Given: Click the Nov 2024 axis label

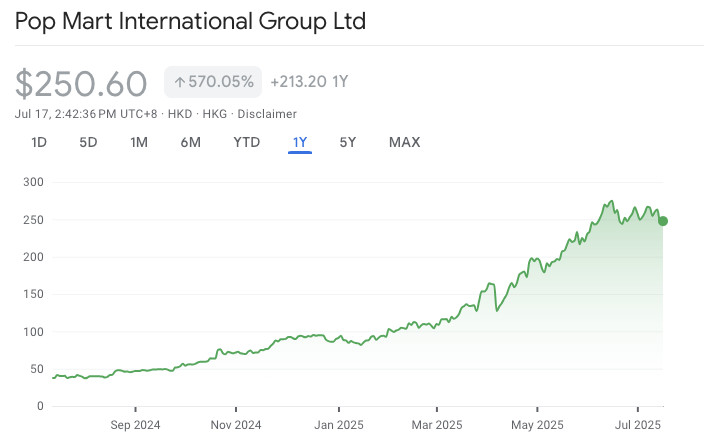Looking at the screenshot, I should click(x=236, y=425).
